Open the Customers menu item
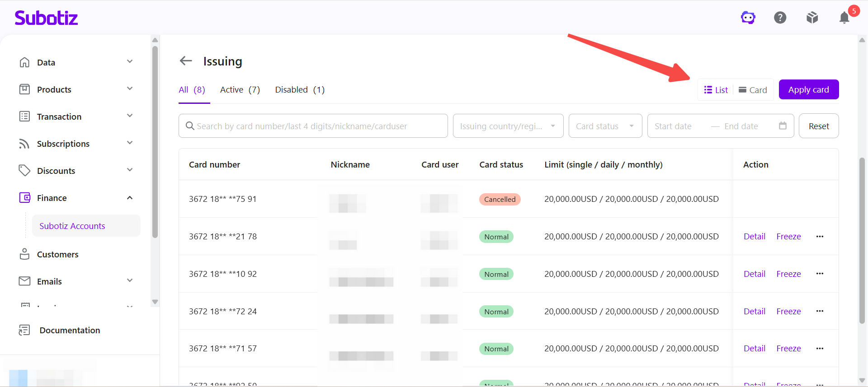This screenshot has width=868, height=387. 57,254
